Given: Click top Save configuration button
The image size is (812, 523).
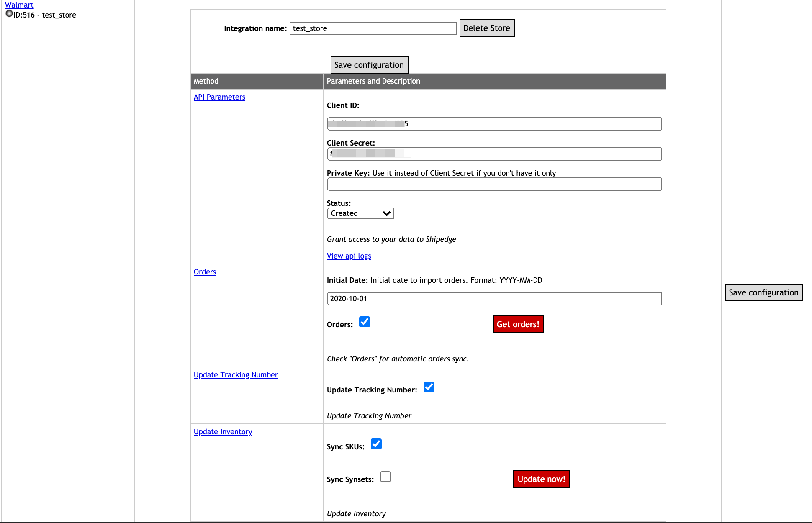Looking at the screenshot, I should click(x=369, y=65).
